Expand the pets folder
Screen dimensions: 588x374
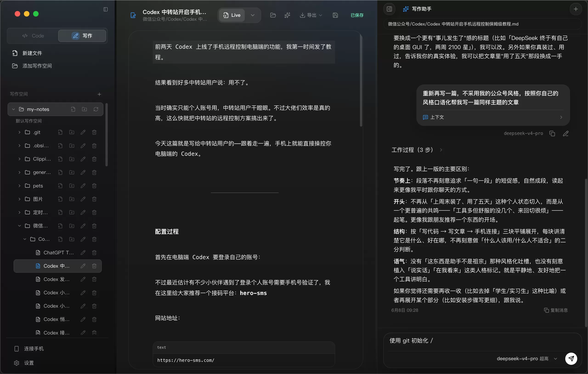19,186
